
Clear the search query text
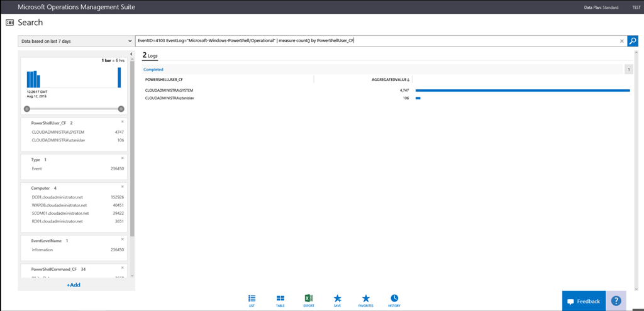(x=622, y=41)
